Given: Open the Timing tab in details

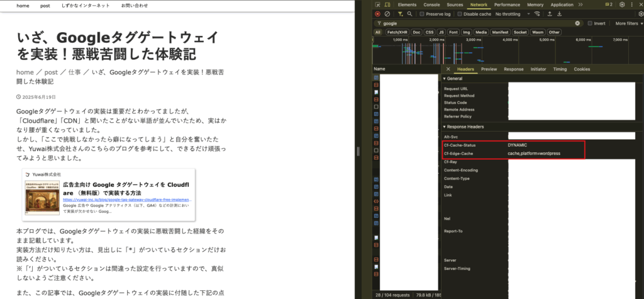Looking at the screenshot, I should [560, 69].
